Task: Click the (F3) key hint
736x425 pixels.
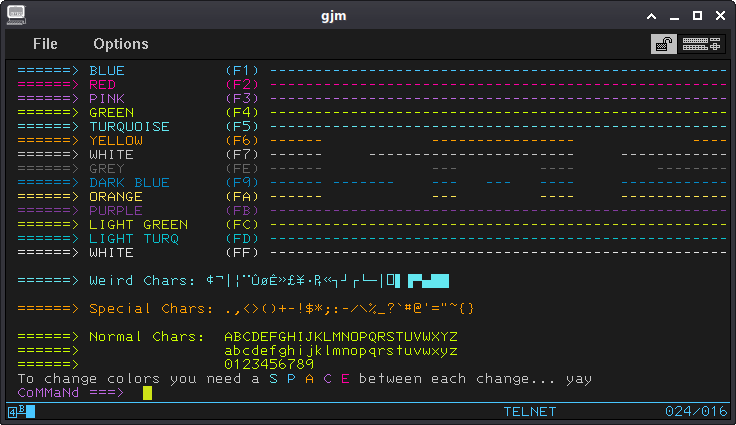Action: click(242, 99)
